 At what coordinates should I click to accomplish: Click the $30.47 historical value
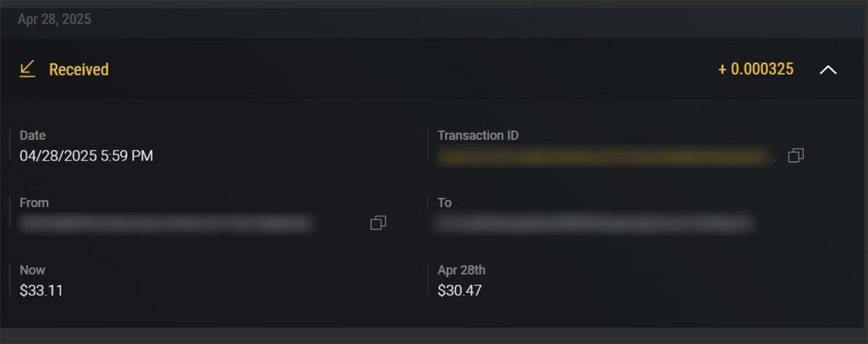click(459, 291)
